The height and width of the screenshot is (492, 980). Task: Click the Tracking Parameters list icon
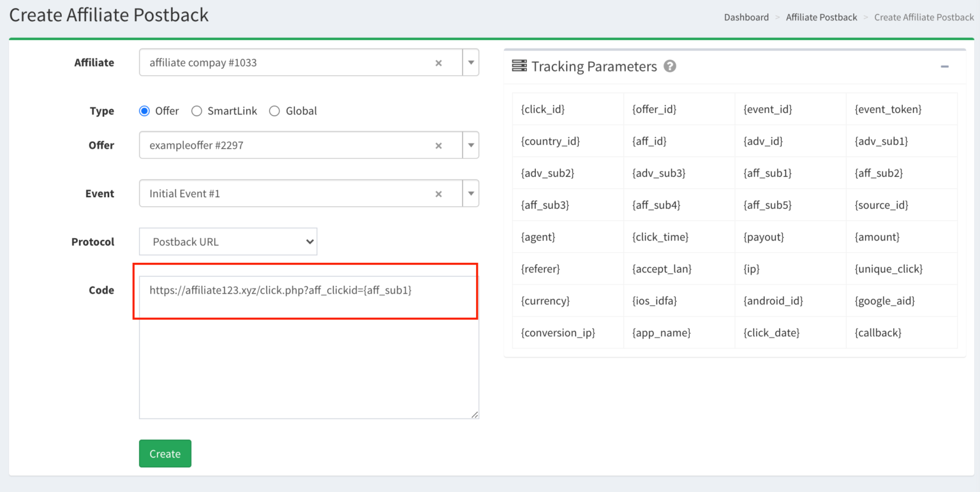tap(519, 66)
